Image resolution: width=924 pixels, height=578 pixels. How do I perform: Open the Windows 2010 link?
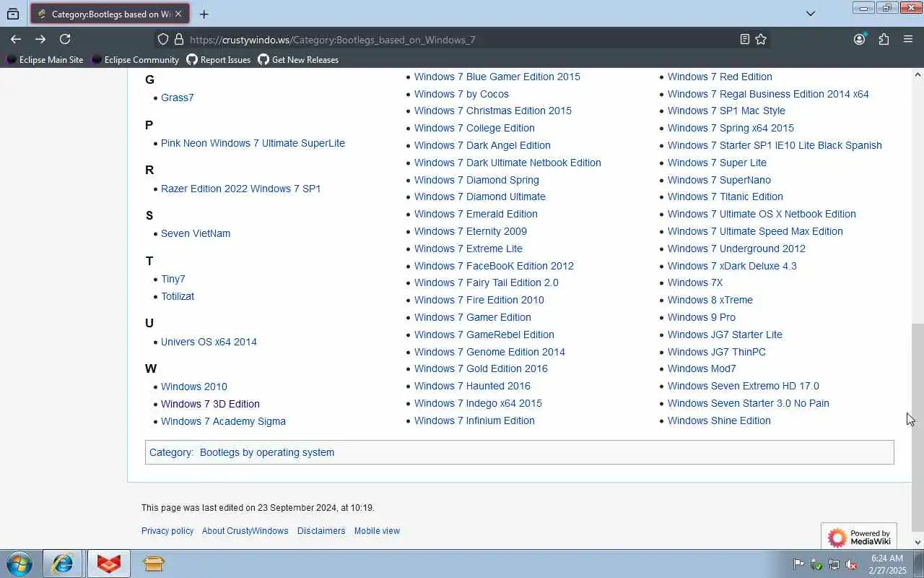point(194,387)
